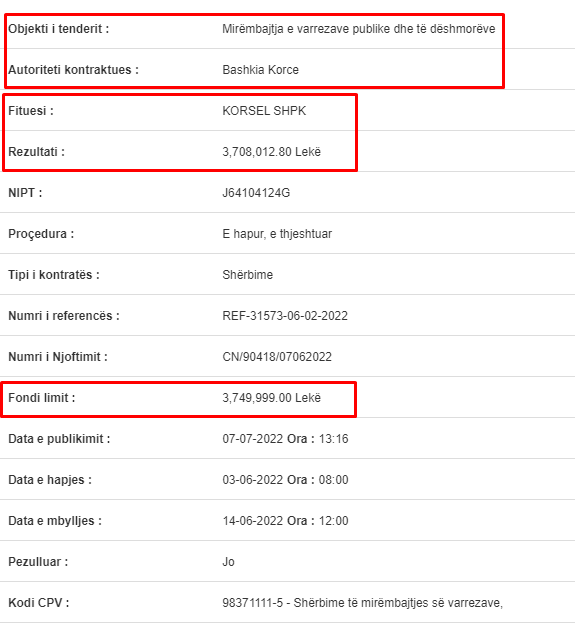The height and width of the screenshot is (638, 575).
Task: Click contract type value 'Shërbime'
Action: coord(247,275)
